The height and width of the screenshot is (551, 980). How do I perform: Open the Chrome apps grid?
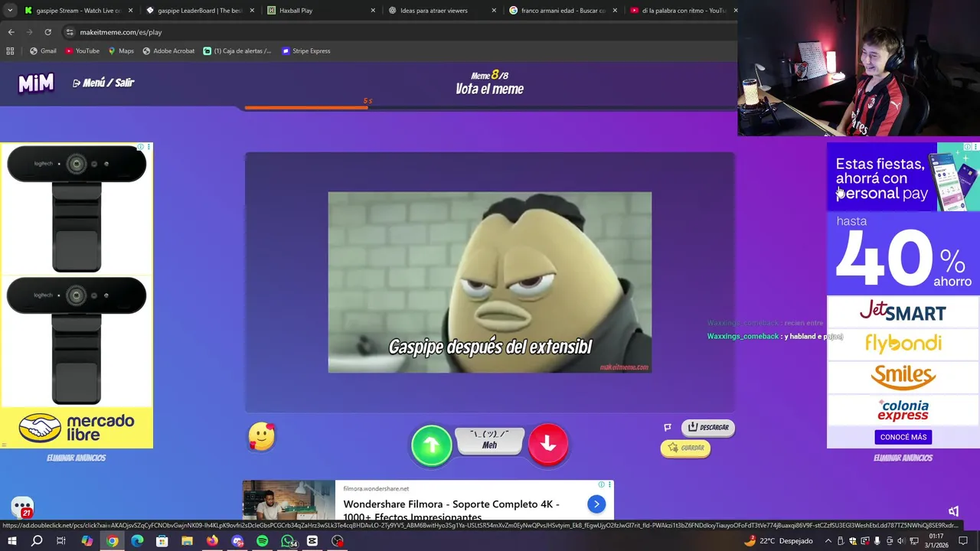[x=10, y=51]
